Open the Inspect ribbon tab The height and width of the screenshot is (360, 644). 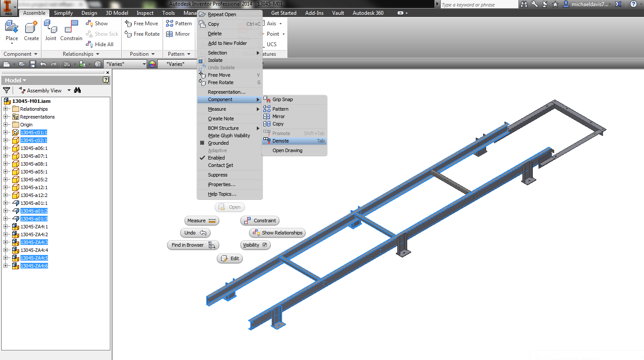145,13
